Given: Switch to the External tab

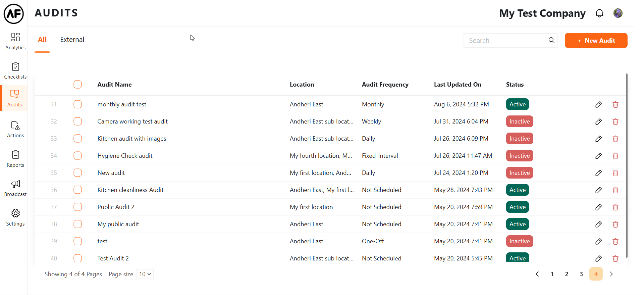Looking at the screenshot, I should click(x=72, y=40).
